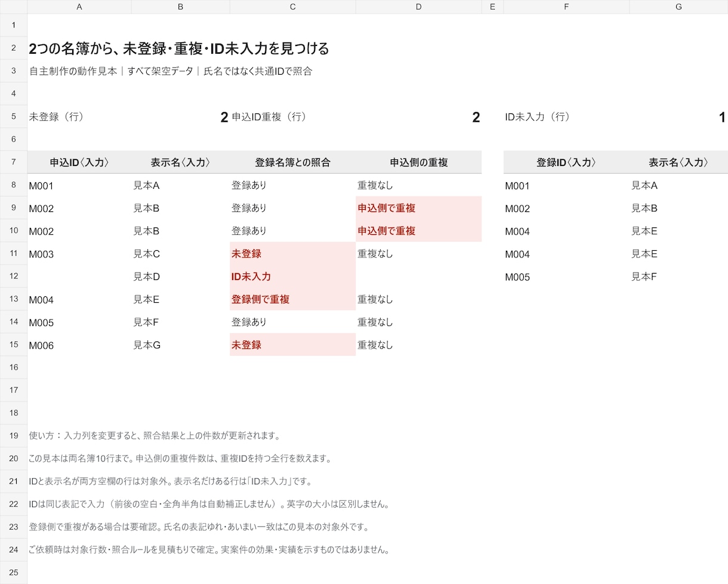Click the M003 application ID cell
The width and height of the screenshot is (728, 584).
pos(79,253)
